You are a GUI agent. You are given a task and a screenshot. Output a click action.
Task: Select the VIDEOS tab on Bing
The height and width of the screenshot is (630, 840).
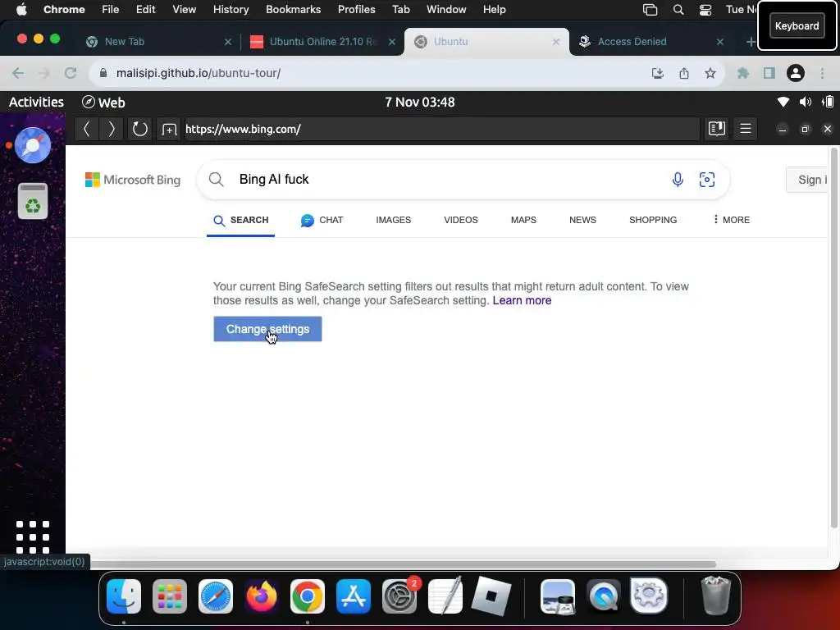coord(461,220)
